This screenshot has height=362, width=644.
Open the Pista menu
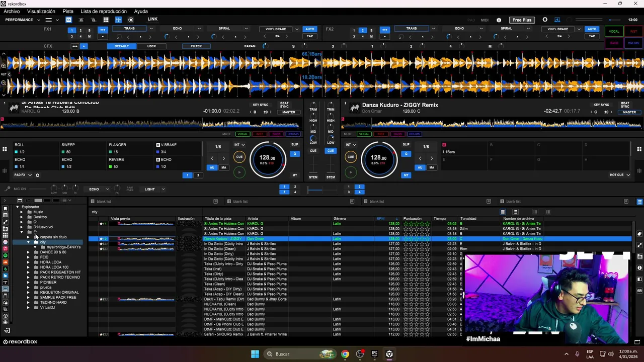[x=68, y=11]
